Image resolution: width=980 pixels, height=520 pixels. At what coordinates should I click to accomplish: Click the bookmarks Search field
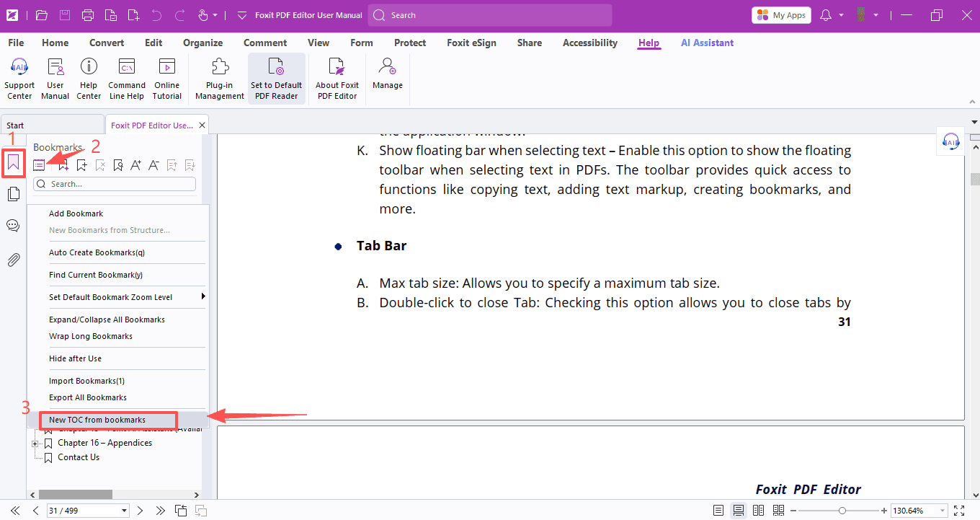[x=115, y=184]
